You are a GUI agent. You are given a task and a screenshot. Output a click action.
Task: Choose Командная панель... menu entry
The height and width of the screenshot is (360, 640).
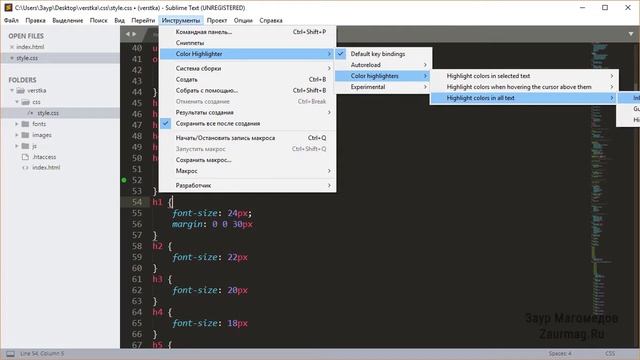247,32
